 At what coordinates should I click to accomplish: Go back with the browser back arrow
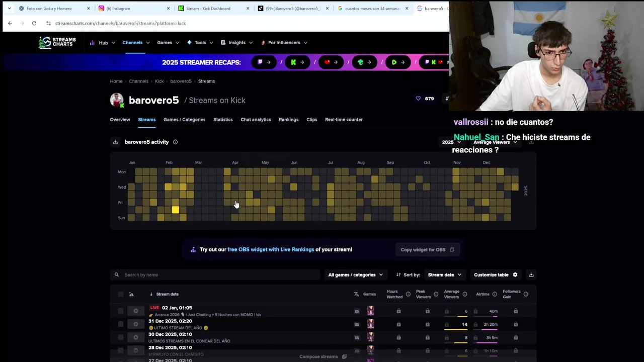click(x=10, y=23)
